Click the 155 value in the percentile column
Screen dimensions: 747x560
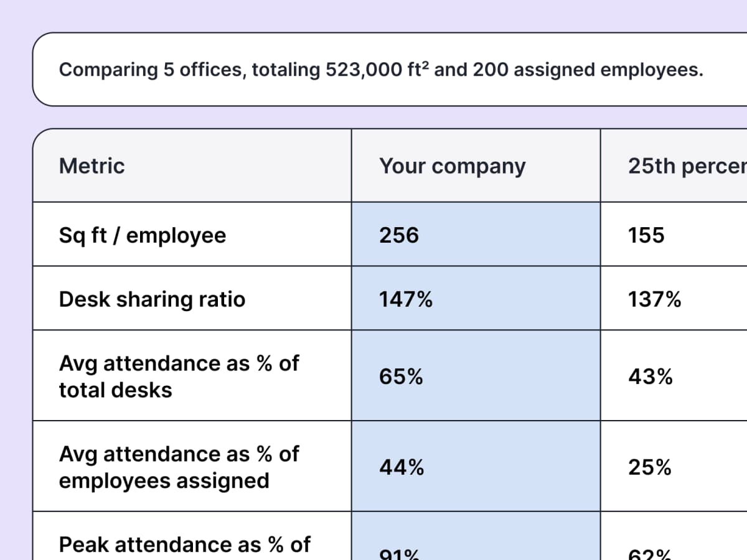click(646, 235)
